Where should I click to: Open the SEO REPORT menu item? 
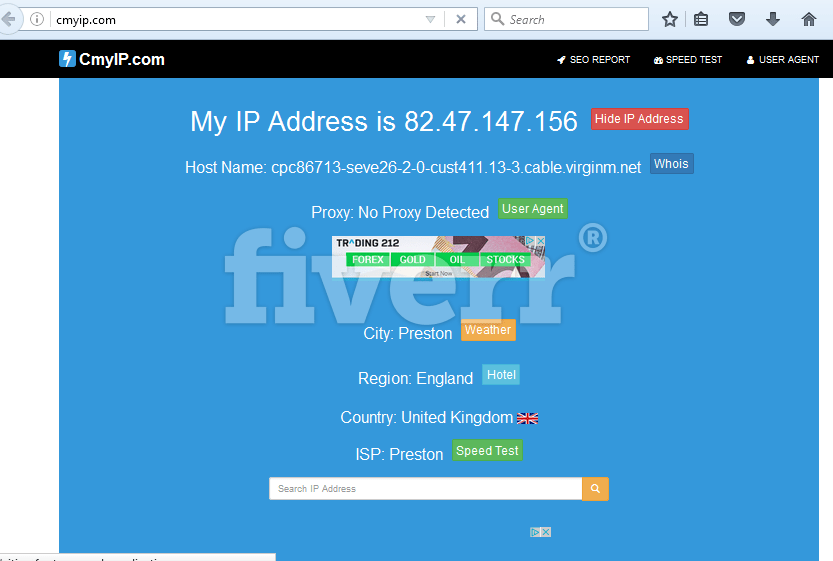click(593, 60)
